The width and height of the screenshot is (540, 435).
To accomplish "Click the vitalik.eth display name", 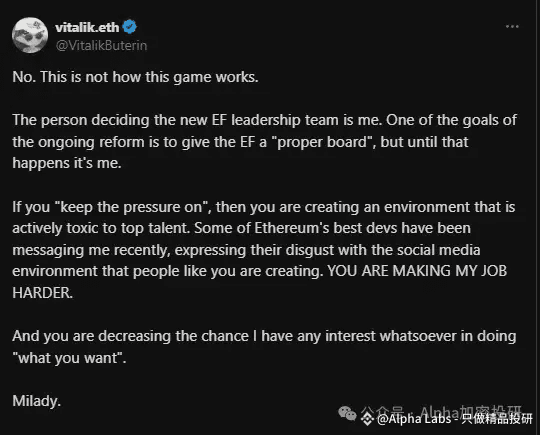I will [87, 27].
